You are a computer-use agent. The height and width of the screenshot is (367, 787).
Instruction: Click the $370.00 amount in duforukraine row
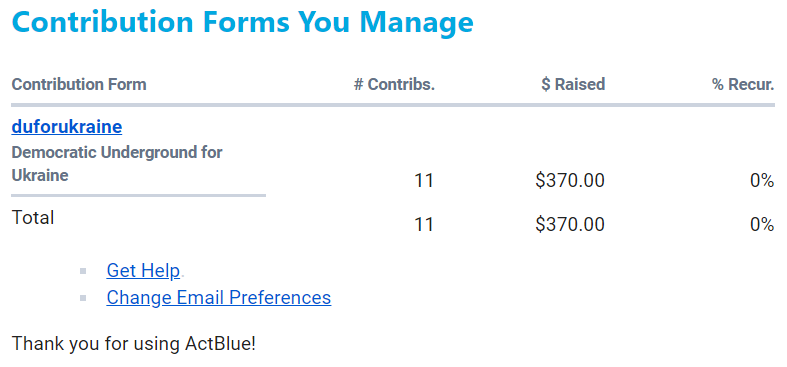pyautogui.click(x=570, y=181)
